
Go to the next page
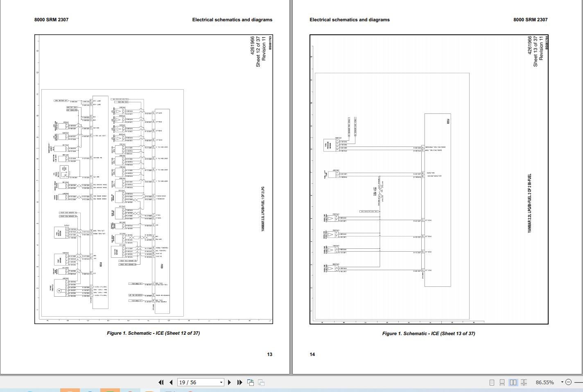click(x=229, y=382)
